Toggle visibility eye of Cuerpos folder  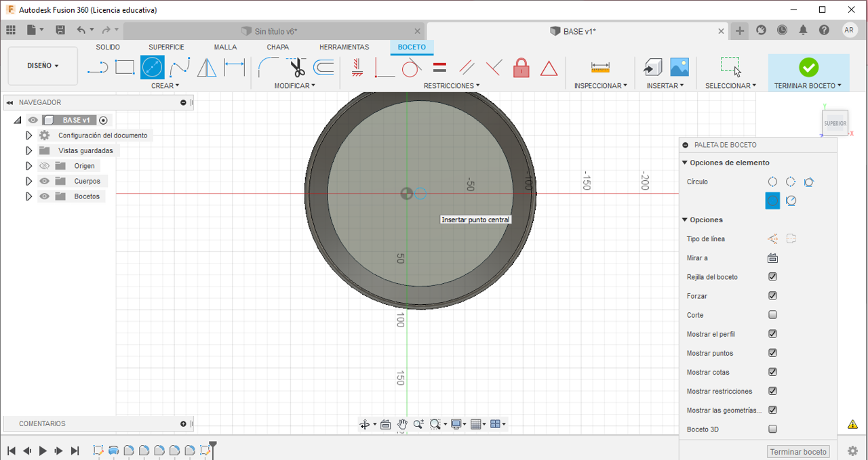pos(44,181)
